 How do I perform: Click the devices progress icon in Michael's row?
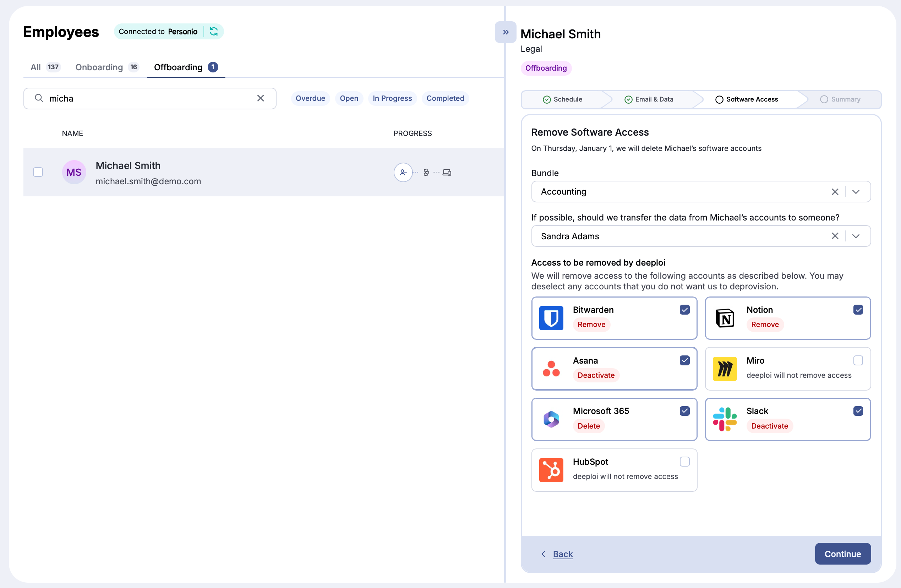(447, 172)
